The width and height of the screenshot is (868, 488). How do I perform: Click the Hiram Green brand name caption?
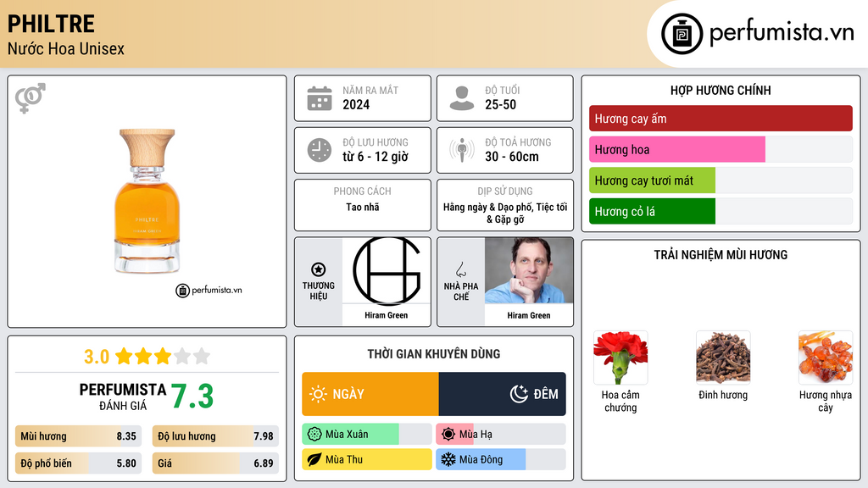387,315
